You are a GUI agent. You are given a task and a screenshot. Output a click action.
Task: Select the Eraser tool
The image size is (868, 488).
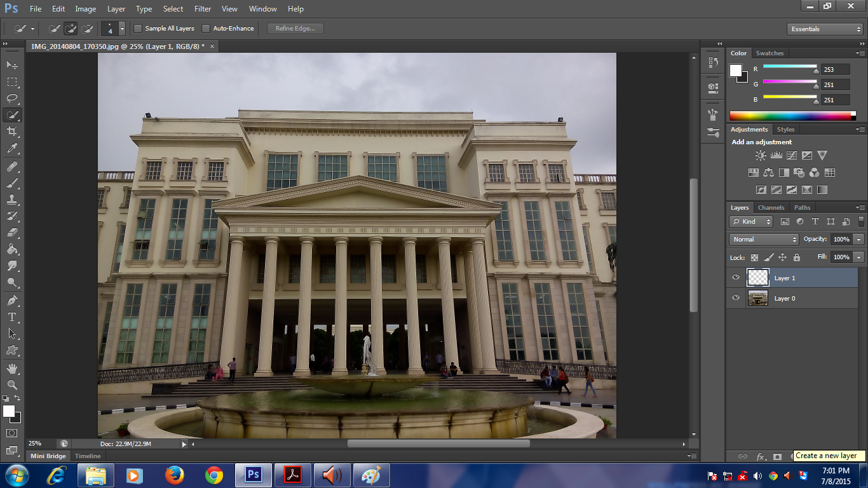(12, 233)
